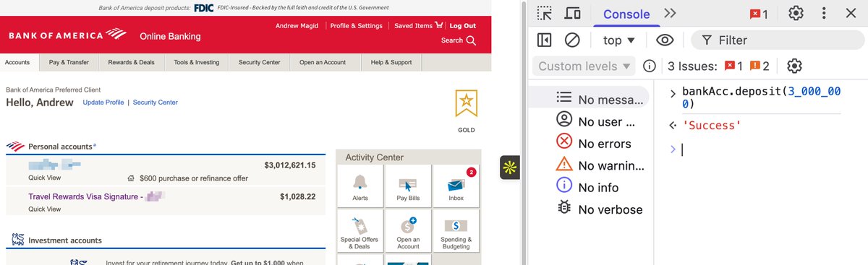This screenshot has width=868, height=265.
Task: Click the red error count badge
Action: click(759, 14)
